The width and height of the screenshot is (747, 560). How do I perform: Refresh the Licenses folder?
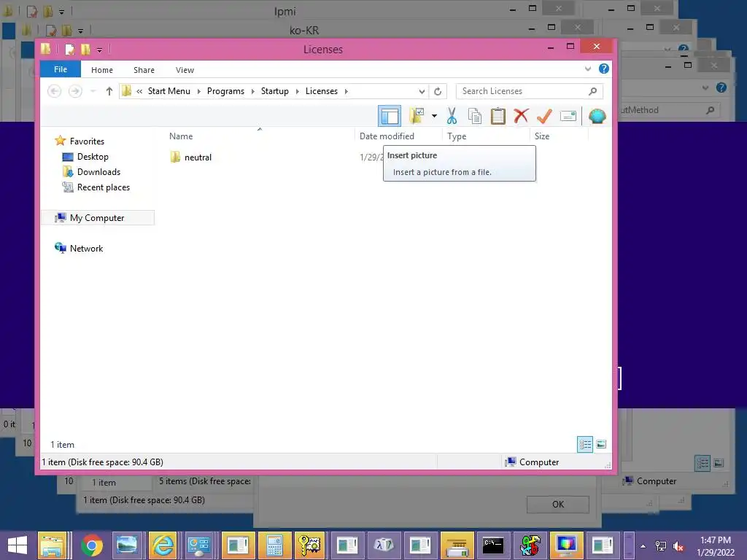point(438,91)
